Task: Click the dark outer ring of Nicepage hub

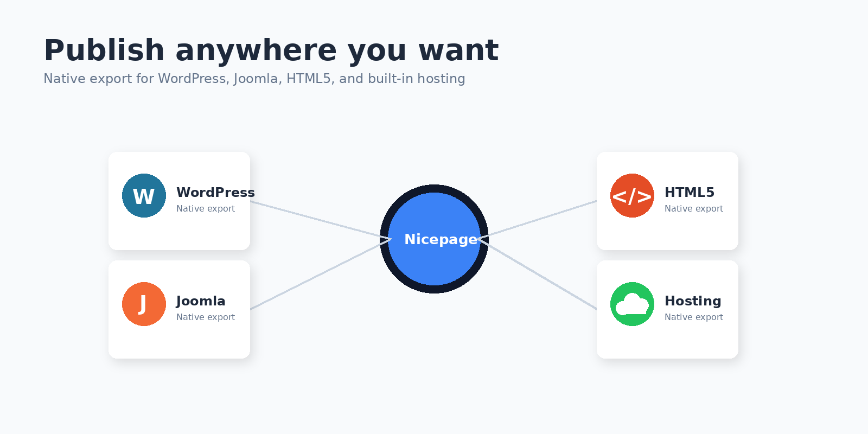Action: click(x=434, y=188)
